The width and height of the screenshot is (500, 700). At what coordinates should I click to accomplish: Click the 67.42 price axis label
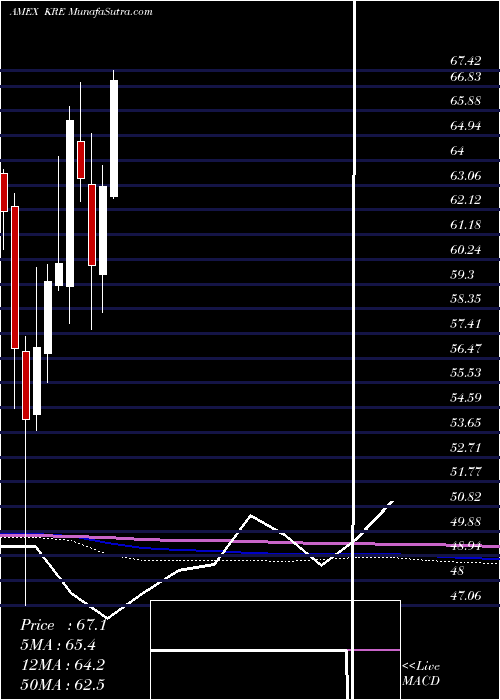tap(464, 61)
